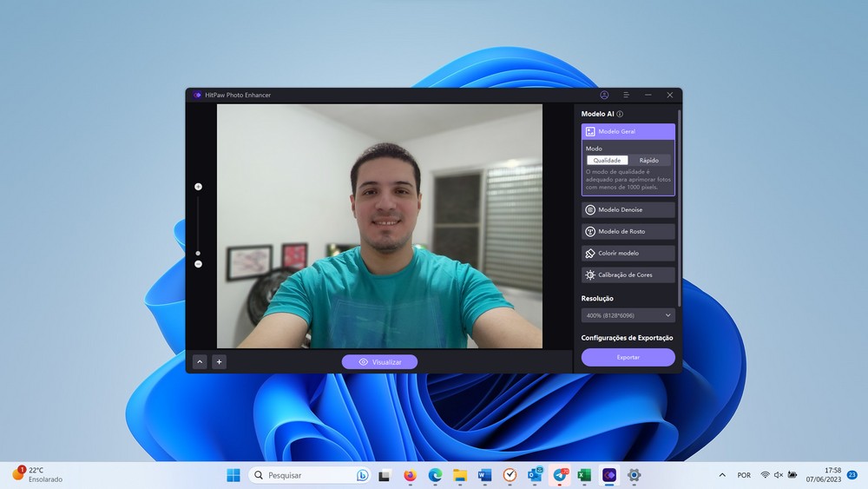Add another image with the plus button
The height and width of the screenshot is (489, 868).
[x=220, y=361]
